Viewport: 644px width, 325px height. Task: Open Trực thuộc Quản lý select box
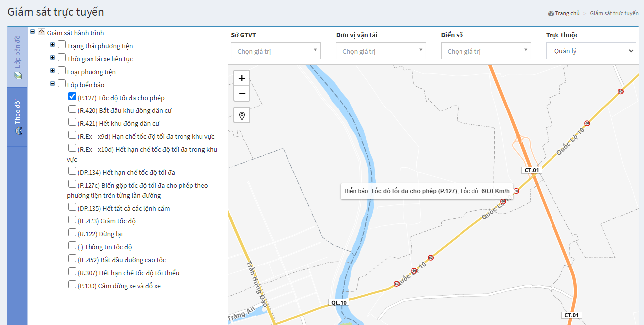point(591,51)
